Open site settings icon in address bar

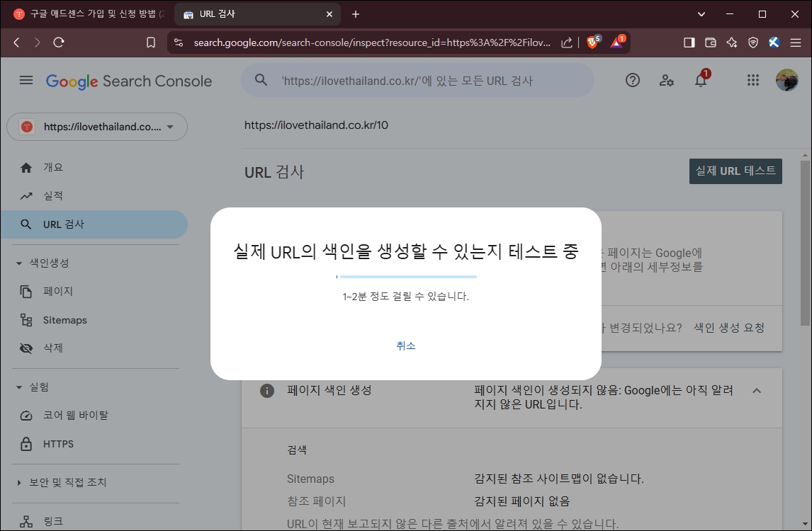(179, 42)
